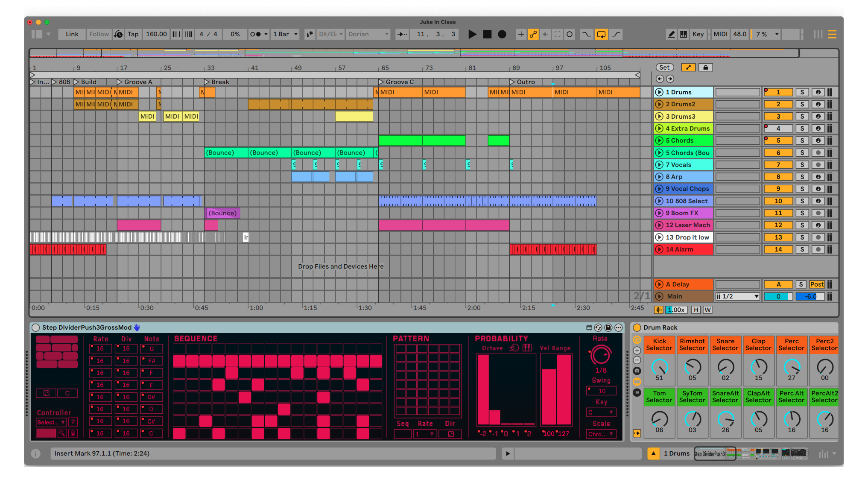Click the lock envelopes icon
Screen dimensions: 868x497
(705, 67)
